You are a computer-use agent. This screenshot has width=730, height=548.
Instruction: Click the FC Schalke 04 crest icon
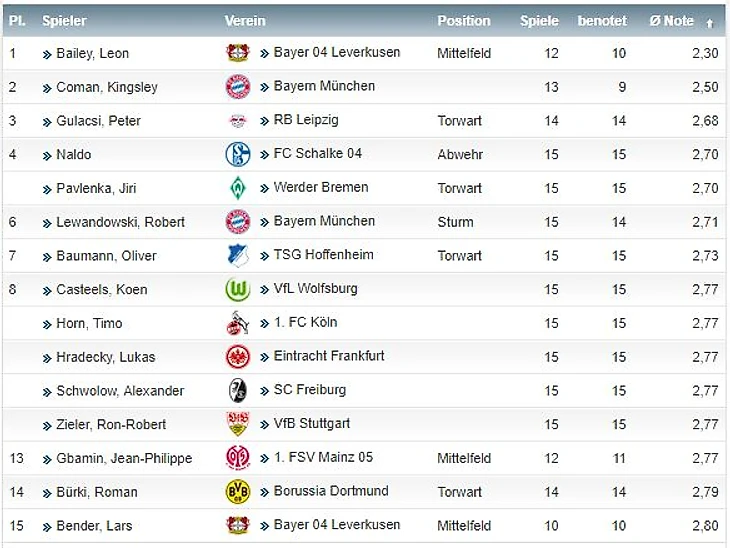237,154
